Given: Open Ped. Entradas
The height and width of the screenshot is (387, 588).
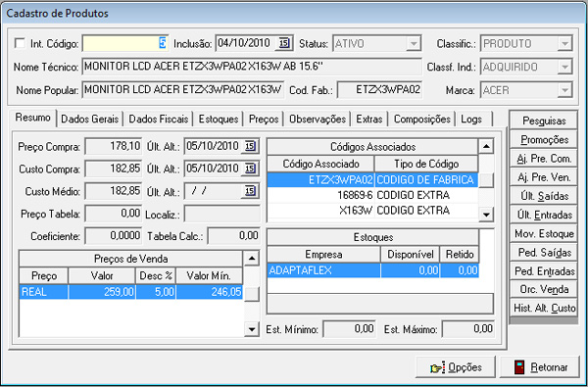Looking at the screenshot, I should [544, 270].
